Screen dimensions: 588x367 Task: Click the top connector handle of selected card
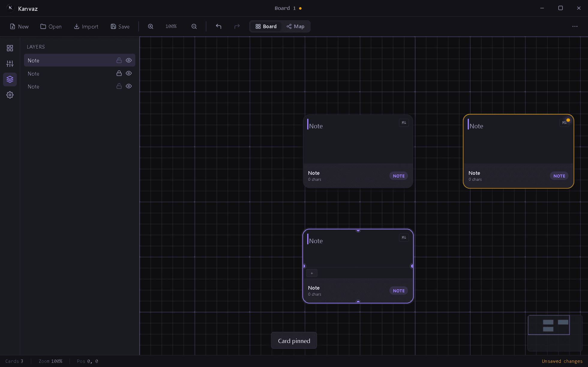click(358, 230)
